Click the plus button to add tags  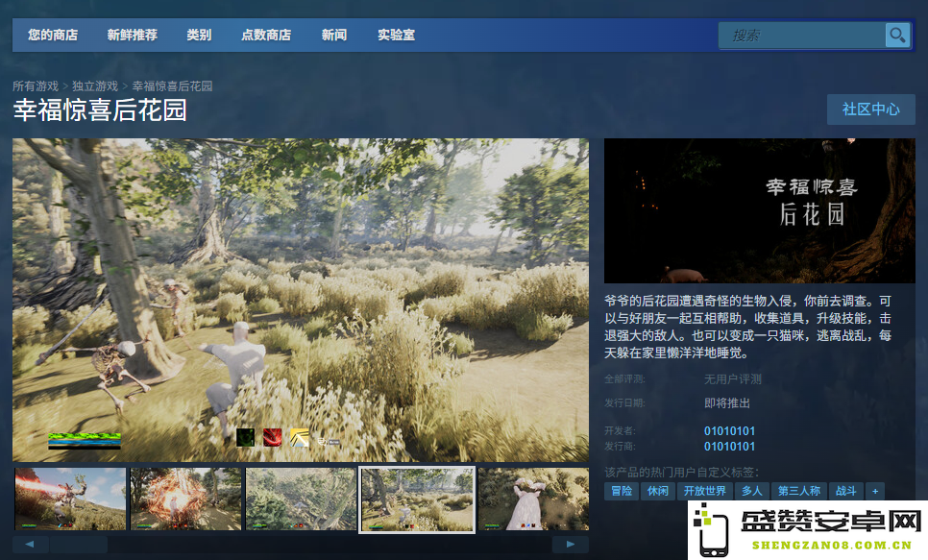(x=875, y=491)
